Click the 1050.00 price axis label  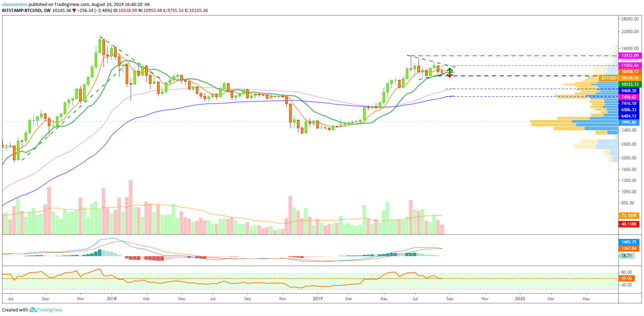coord(629,192)
